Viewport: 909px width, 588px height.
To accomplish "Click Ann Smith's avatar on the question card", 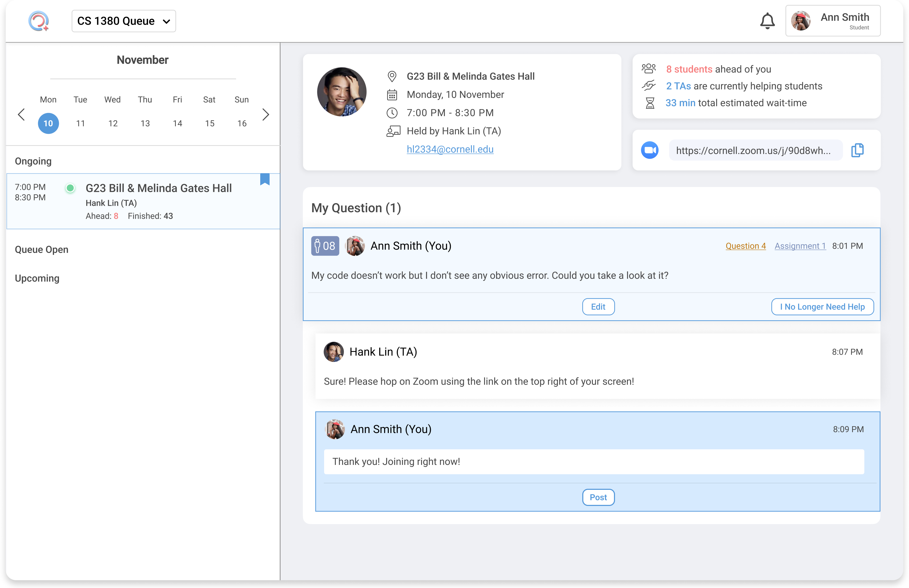I will click(355, 246).
